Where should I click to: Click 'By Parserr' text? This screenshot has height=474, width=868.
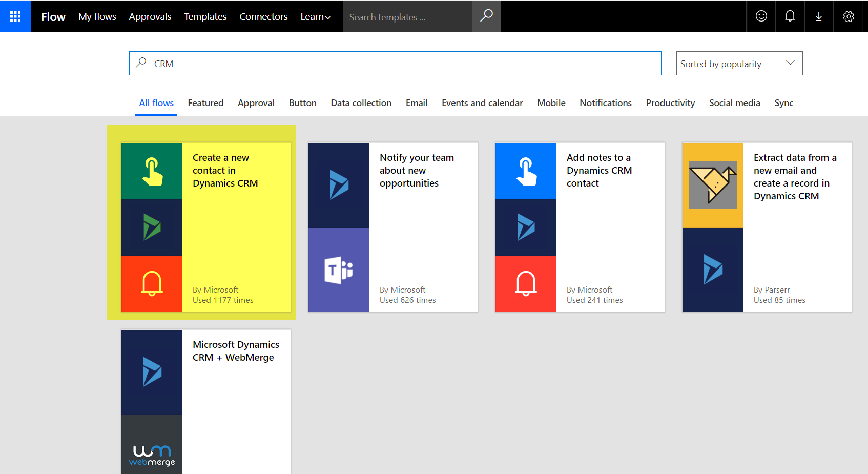click(772, 290)
